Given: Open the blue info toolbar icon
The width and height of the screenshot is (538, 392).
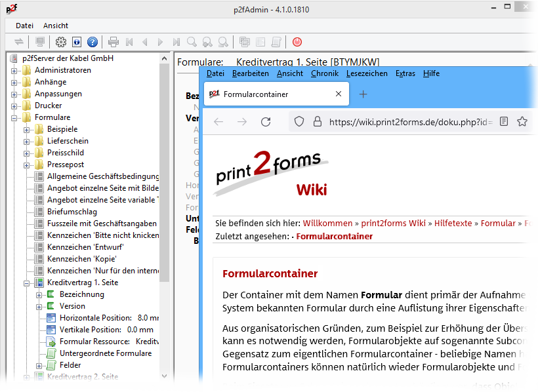Looking at the screenshot, I should click(77, 42).
